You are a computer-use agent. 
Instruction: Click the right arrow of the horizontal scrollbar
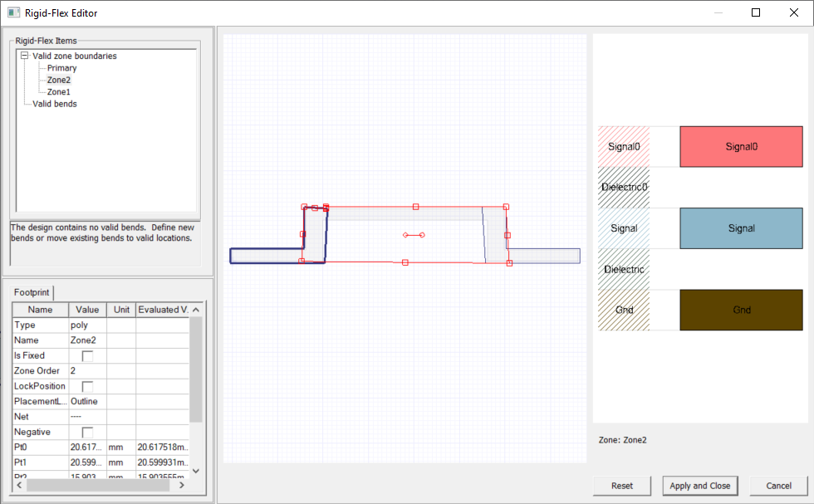tap(181, 484)
